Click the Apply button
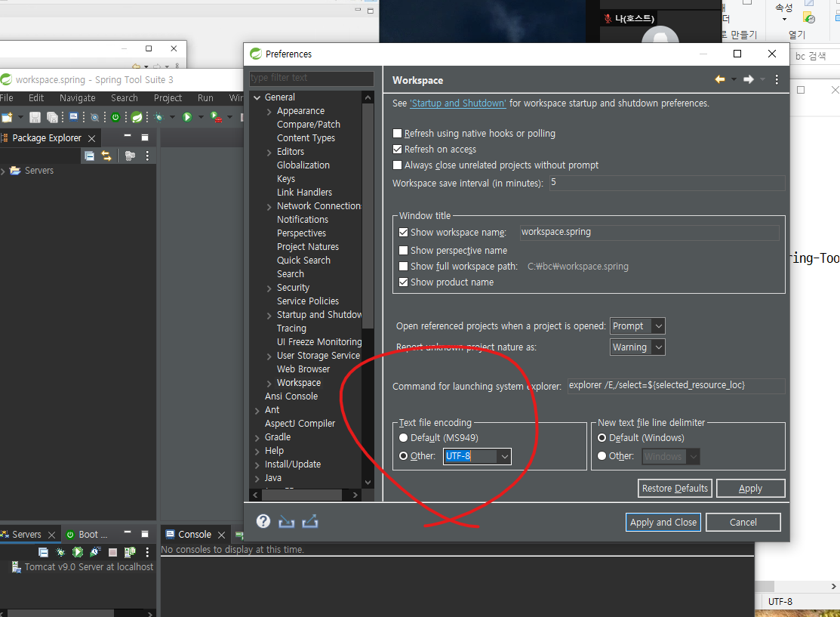Viewport: 840px width, 617px height. pyautogui.click(x=750, y=489)
